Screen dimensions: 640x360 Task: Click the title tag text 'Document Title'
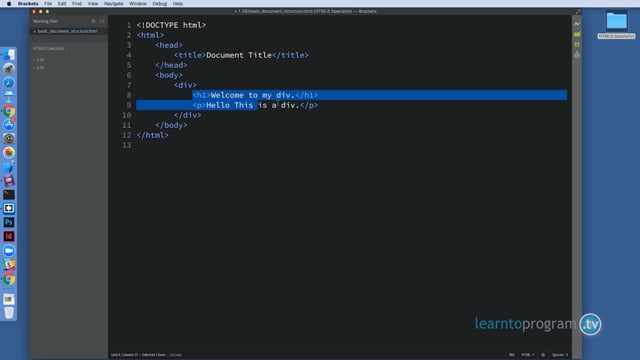click(239, 55)
